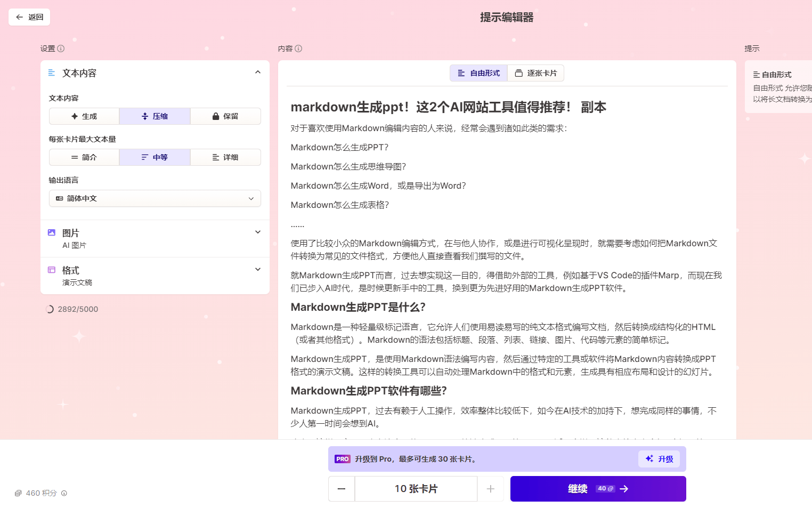Image resolution: width=812 pixels, height=508 pixels.
Task: Click the info icon beside the credits balance
Action: click(x=64, y=493)
